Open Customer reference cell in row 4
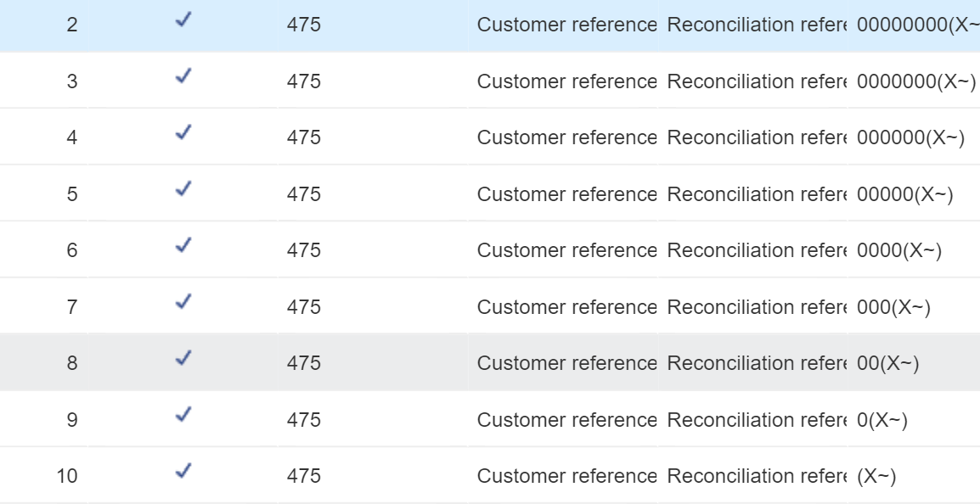 coord(562,137)
